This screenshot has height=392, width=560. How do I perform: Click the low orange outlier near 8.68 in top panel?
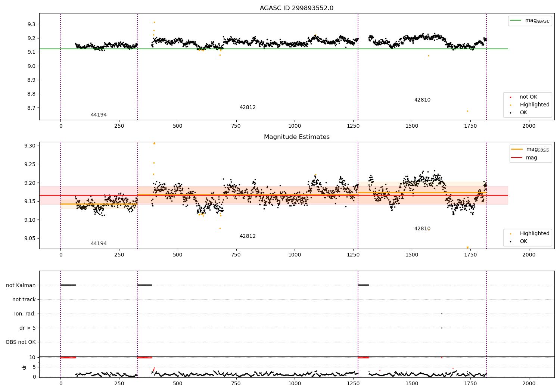(467, 111)
